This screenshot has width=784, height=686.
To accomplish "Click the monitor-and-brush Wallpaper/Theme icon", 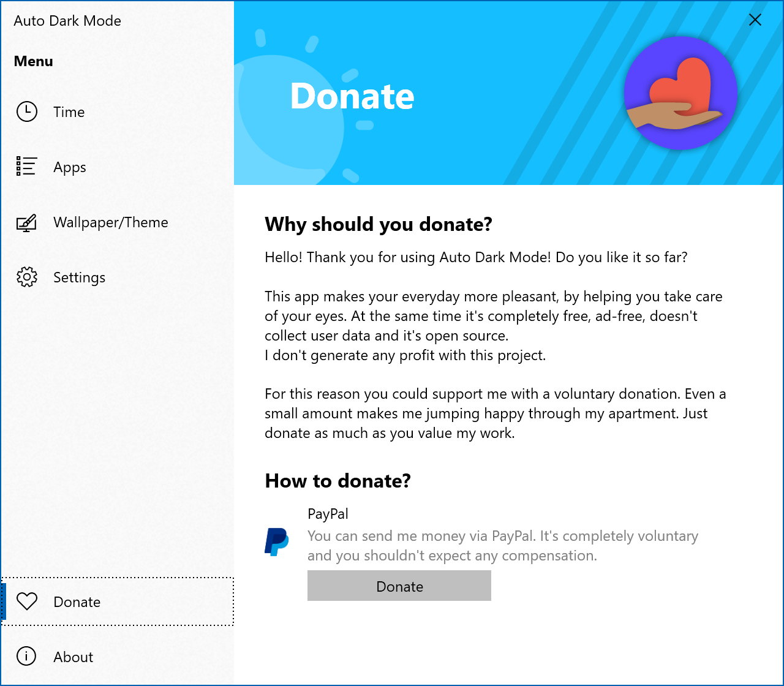I will coord(27,222).
